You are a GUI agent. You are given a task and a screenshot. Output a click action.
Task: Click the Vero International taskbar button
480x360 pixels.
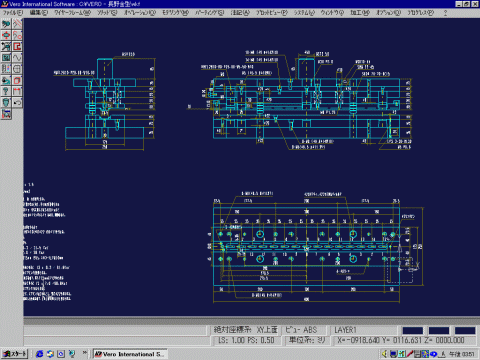click(130, 354)
